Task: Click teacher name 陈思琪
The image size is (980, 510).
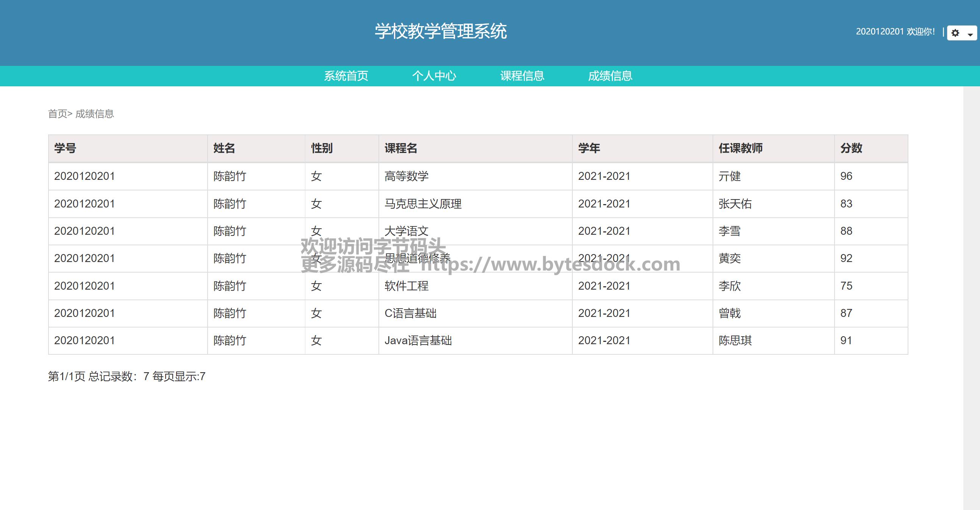Action: (x=735, y=340)
